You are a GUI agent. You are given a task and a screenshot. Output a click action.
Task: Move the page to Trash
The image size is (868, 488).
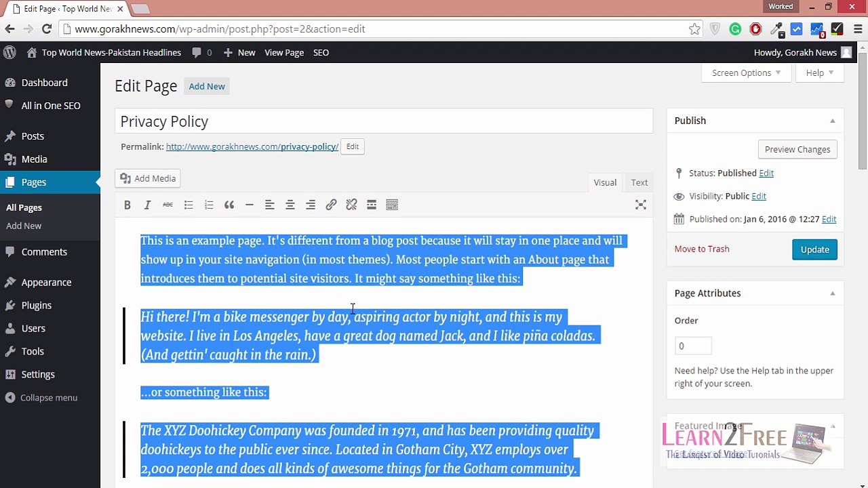pos(702,249)
